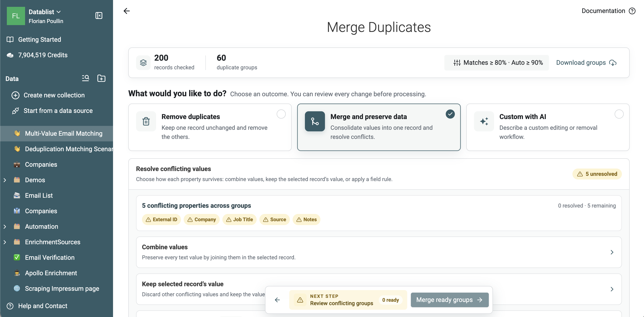
Task: Click the match threshold sliders icon
Action: pos(457,62)
